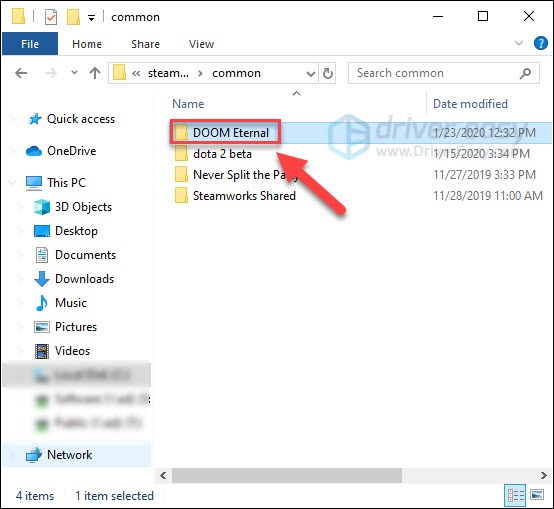Click the horizontal scrollbar left arrow
The height and width of the screenshot is (509, 554).
coord(163,475)
